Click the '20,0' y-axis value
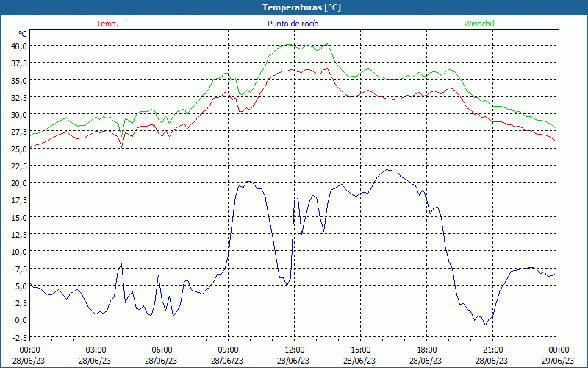The height and width of the screenshot is (368, 588). [x=20, y=183]
